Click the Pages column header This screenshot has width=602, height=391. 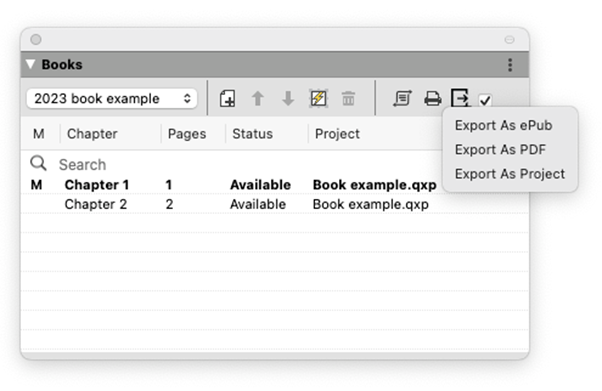tap(187, 134)
